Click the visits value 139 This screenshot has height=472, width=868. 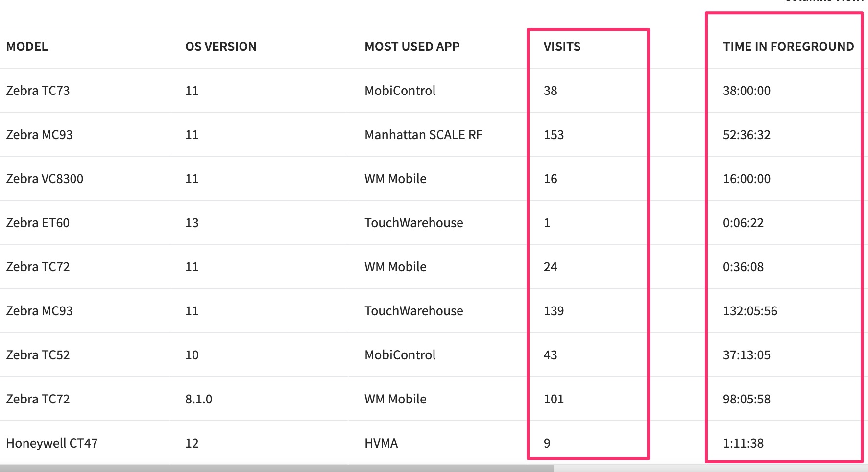pyautogui.click(x=554, y=311)
